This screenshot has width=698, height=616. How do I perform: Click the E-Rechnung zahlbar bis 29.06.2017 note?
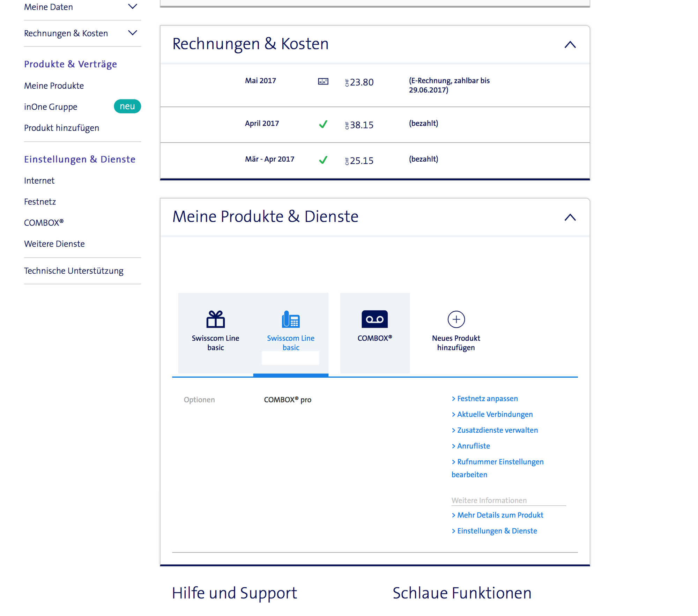pos(449,85)
